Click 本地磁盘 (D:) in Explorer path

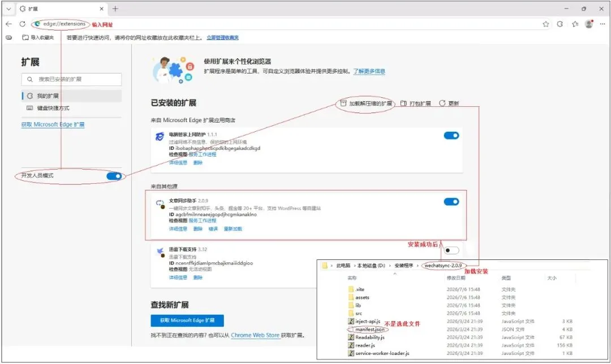pos(371,266)
